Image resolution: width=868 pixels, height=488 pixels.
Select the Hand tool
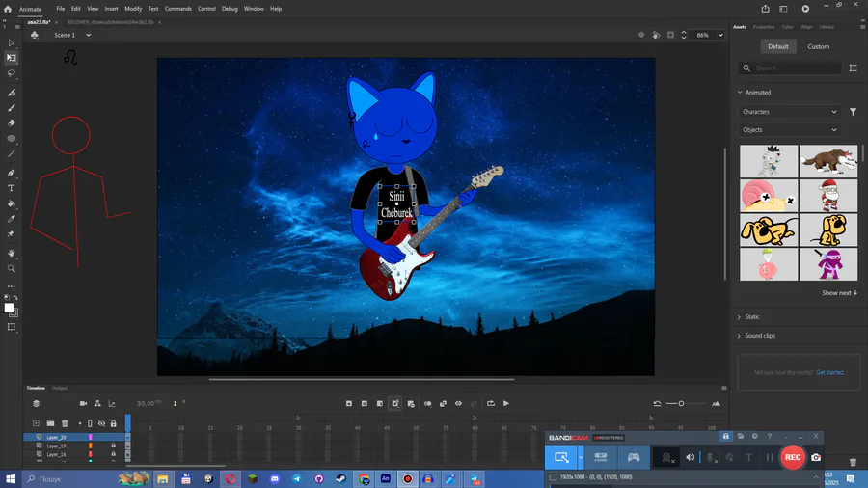click(11, 253)
